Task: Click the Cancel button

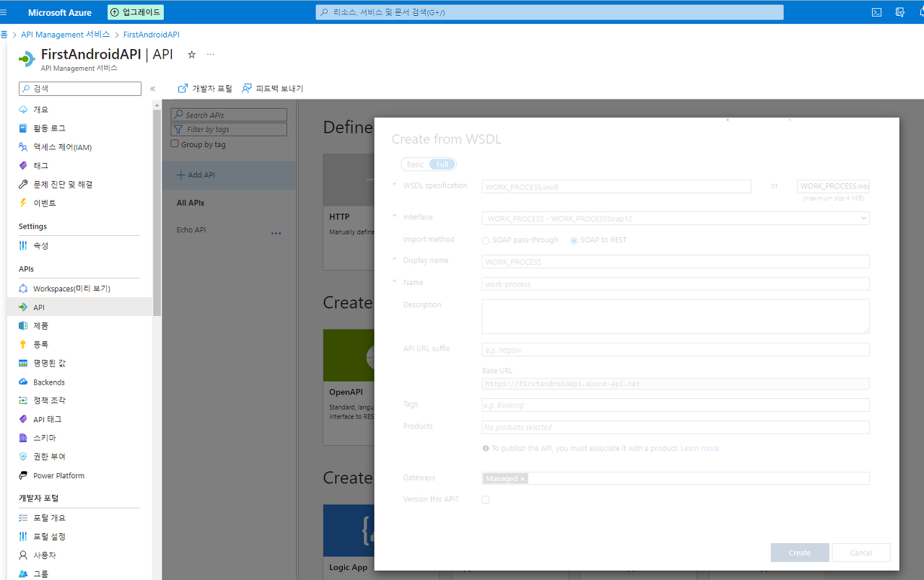Action: (861, 553)
